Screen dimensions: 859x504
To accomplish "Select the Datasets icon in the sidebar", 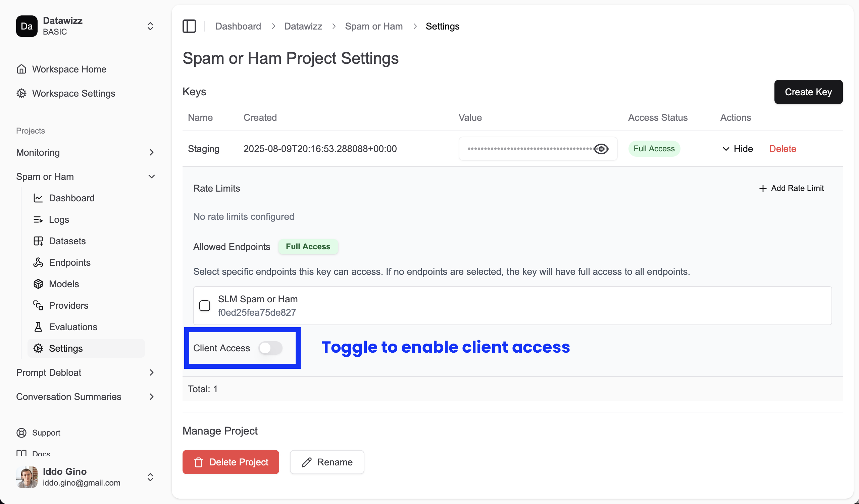I will 38,241.
